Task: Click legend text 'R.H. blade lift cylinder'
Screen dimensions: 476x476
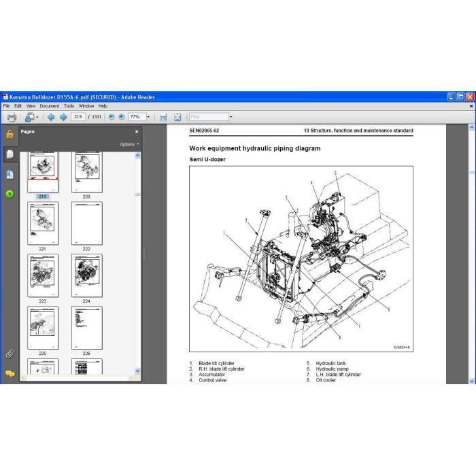Action: pyautogui.click(x=222, y=369)
